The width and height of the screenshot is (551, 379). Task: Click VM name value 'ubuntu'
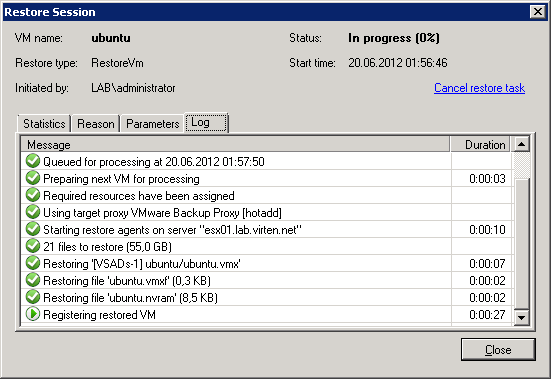tap(111, 38)
